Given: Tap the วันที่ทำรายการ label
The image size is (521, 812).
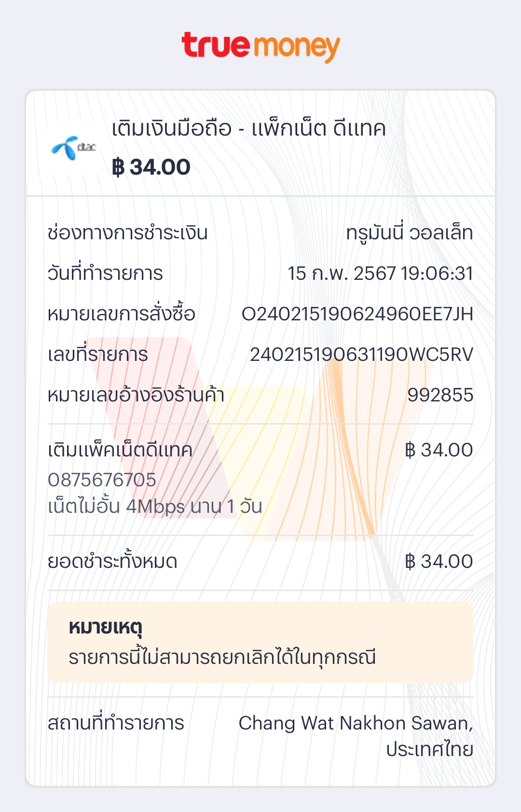Looking at the screenshot, I should coord(105,274).
